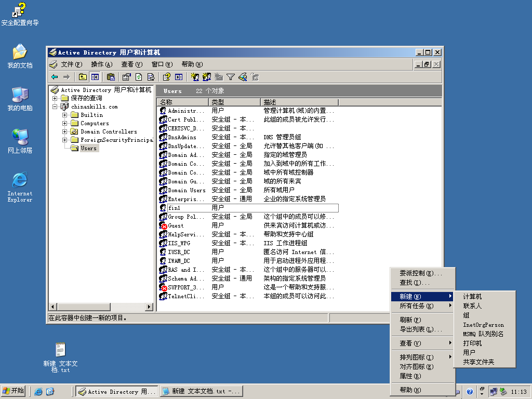Choose New Printer (打印机) from submenu
Screen dimensions: 532x399
(485, 343)
